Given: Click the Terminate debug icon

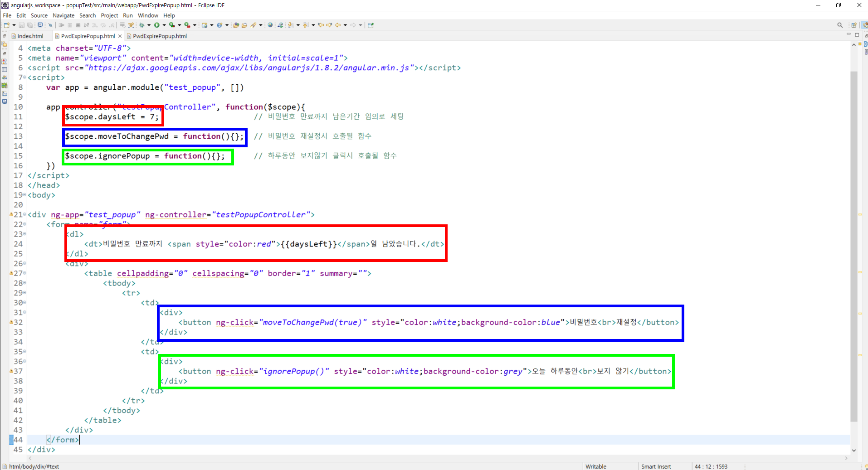Looking at the screenshot, I should [78, 25].
